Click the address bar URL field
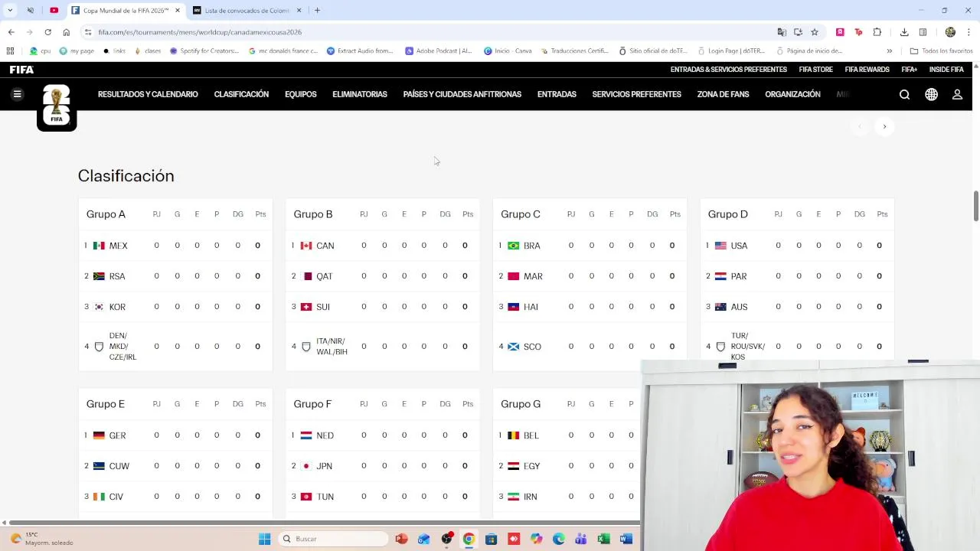The height and width of the screenshot is (551, 980). 429,32
